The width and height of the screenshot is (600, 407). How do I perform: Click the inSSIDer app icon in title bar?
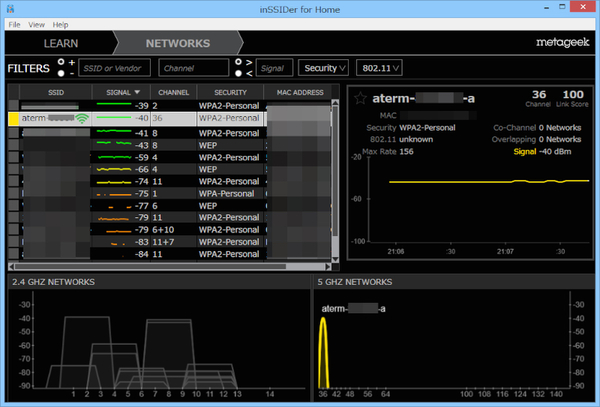point(9,8)
